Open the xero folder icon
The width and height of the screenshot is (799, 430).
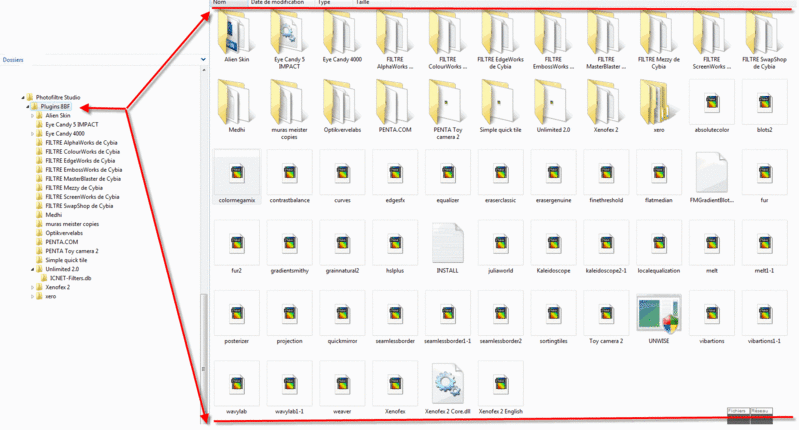coord(659,102)
